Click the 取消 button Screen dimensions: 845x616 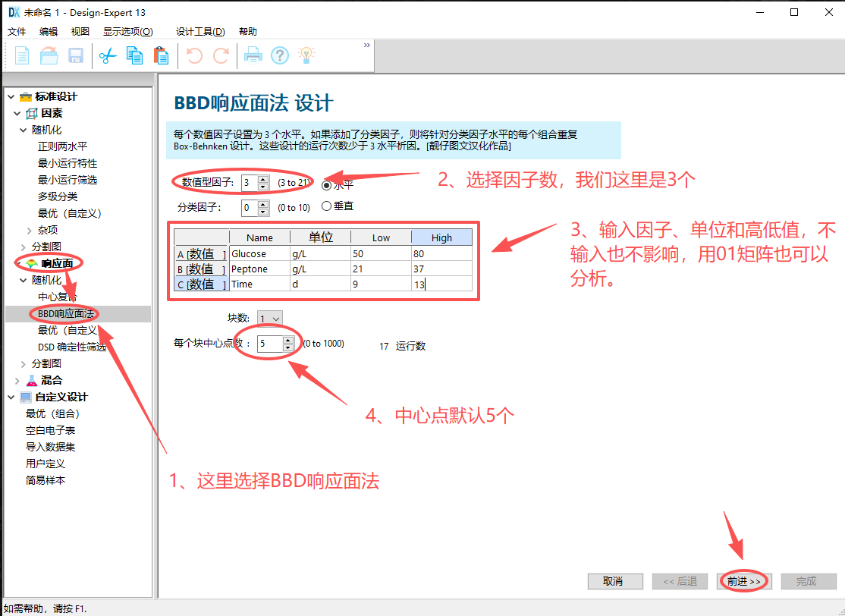[614, 581]
